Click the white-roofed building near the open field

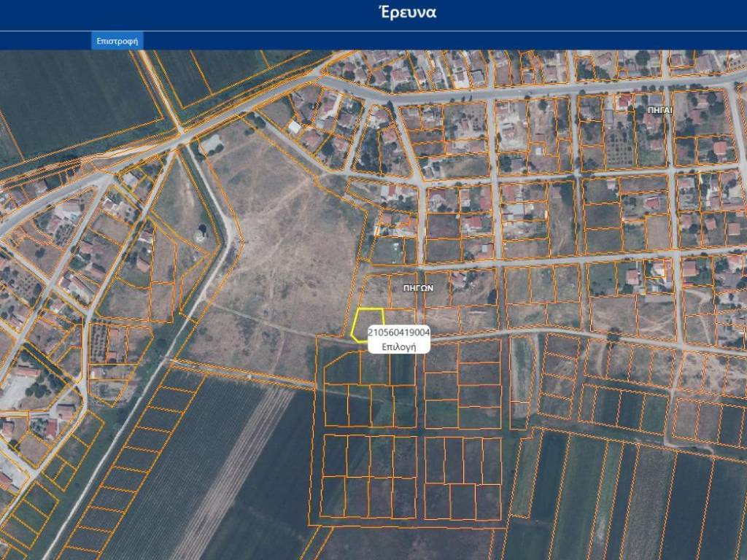coord(295,127)
